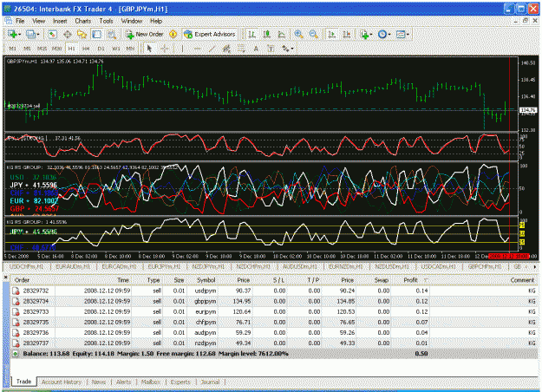Switch timeframe to M30
Viewport: 542px width, 392px height.
point(56,49)
